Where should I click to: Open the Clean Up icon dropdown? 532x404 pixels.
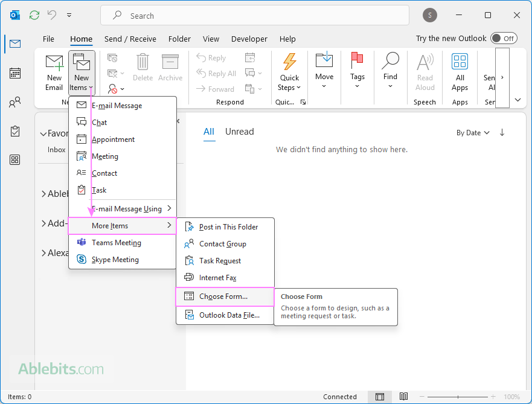pos(116,74)
